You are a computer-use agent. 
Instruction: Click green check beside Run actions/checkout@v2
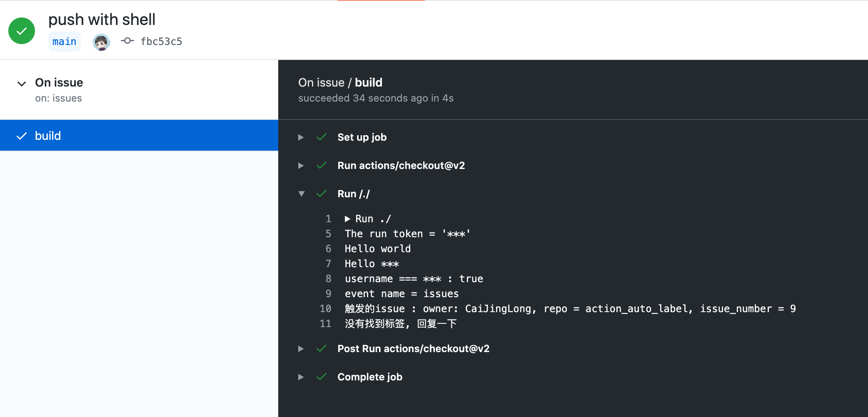(x=322, y=165)
